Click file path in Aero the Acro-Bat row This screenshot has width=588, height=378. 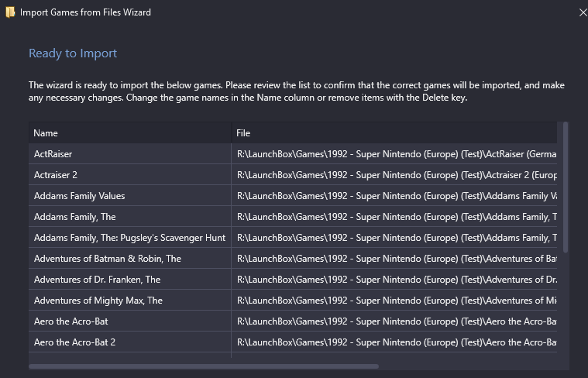tap(394, 321)
